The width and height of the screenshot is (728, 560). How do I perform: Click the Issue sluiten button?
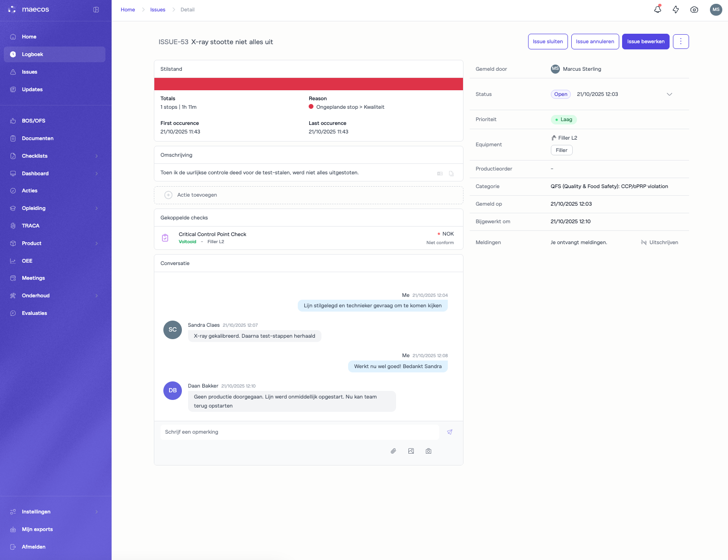click(x=548, y=42)
